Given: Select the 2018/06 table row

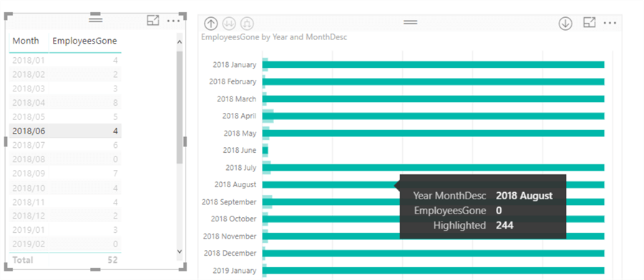Looking at the screenshot, I should (65, 131).
